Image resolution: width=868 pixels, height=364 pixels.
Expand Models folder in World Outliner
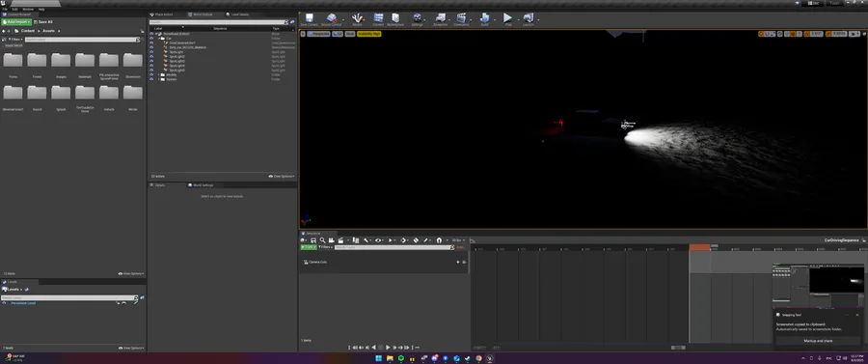point(160,74)
